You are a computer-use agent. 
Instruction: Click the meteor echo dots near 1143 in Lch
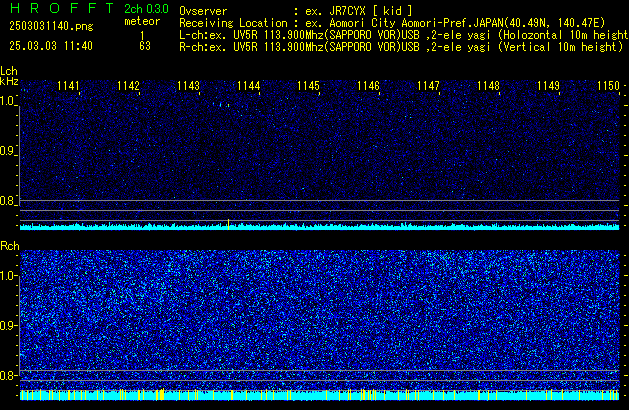coord(221,105)
